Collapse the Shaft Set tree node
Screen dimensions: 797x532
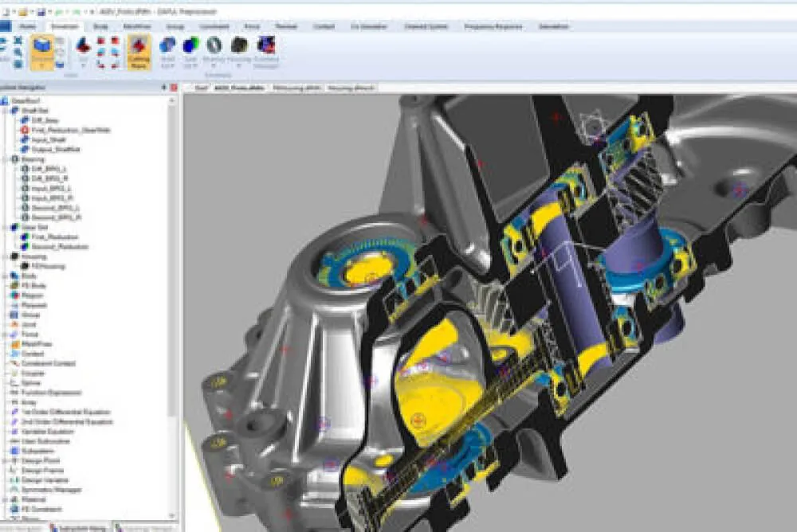(x=5, y=111)
